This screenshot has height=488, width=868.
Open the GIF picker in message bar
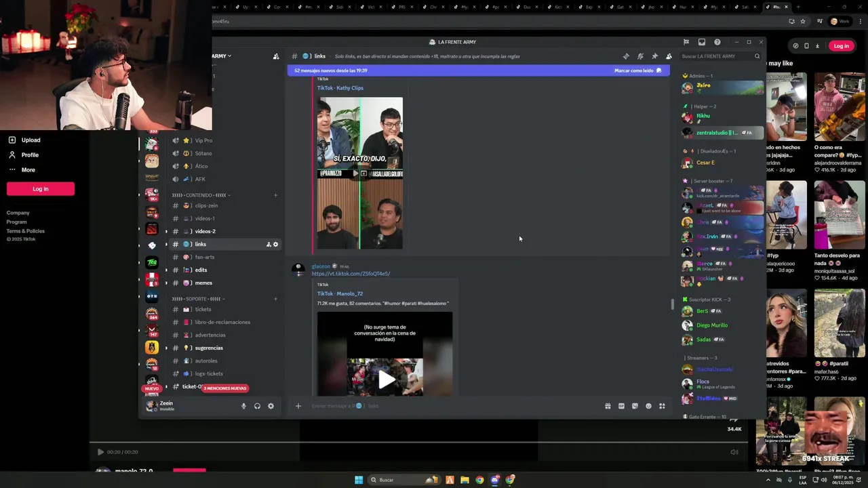click(x=621, y=406)
